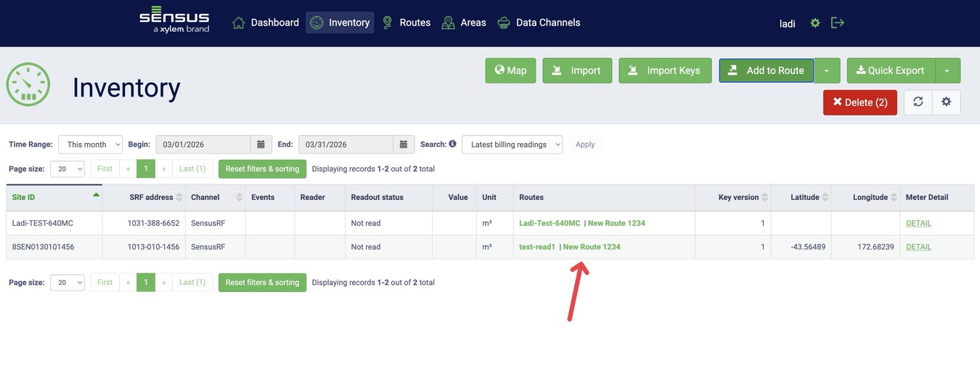The height and width of the screenshot is (375, 980).
Task: Open the Begin date calendar picker
Action: click(261, 145)
